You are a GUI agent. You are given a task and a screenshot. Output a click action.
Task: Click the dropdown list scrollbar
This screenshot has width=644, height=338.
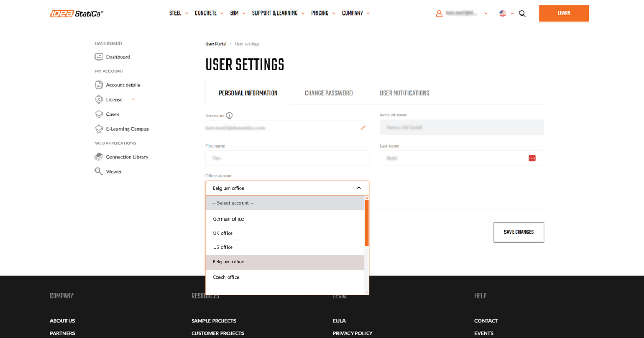coord(367,223)
